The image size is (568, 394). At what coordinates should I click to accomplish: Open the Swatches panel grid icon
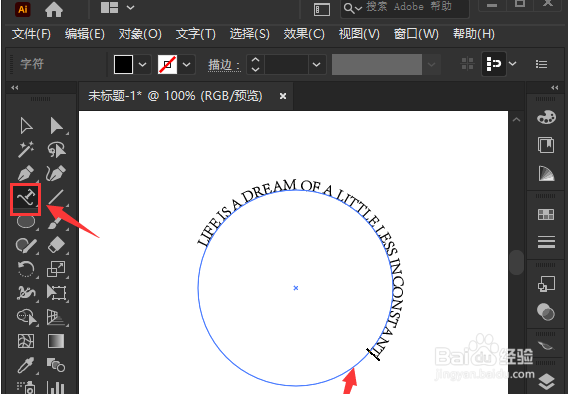click(x=546, y=214)
